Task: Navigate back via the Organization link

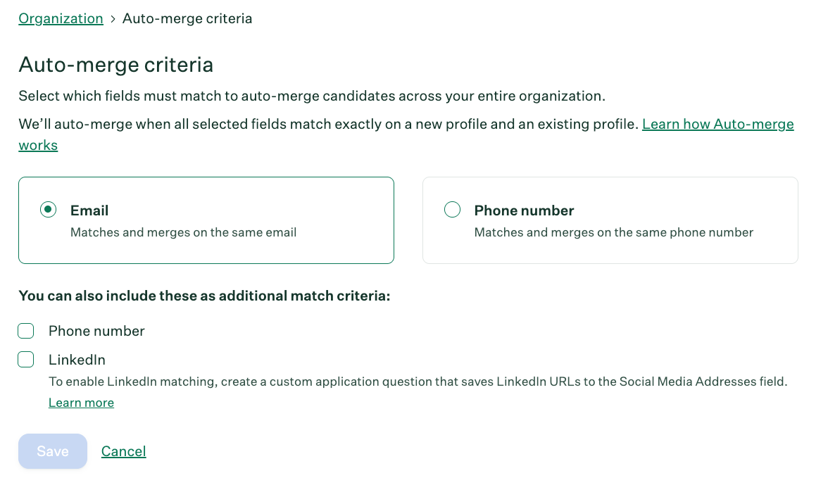Action: tap(61, 18)
